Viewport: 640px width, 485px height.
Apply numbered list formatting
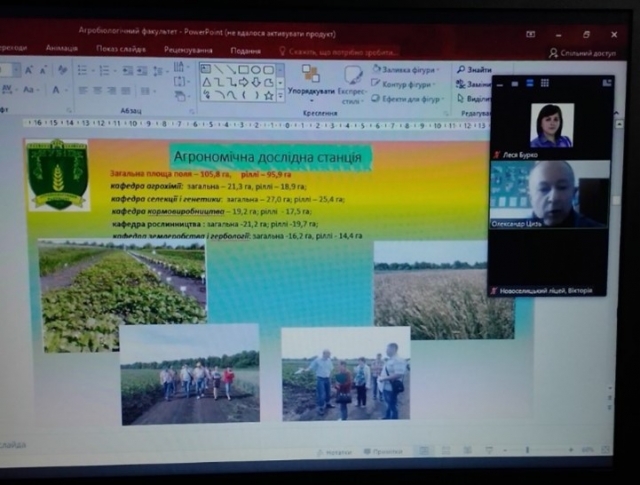104,71
